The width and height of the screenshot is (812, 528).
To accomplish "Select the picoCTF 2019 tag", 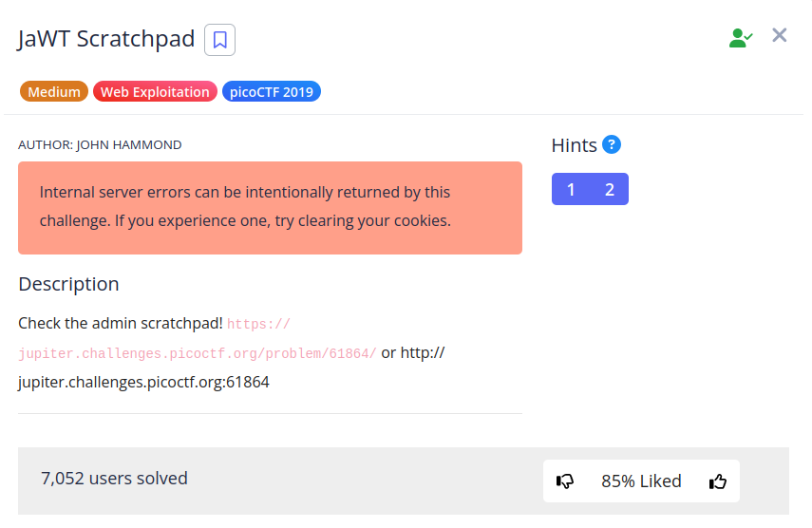I will (272, 92).
